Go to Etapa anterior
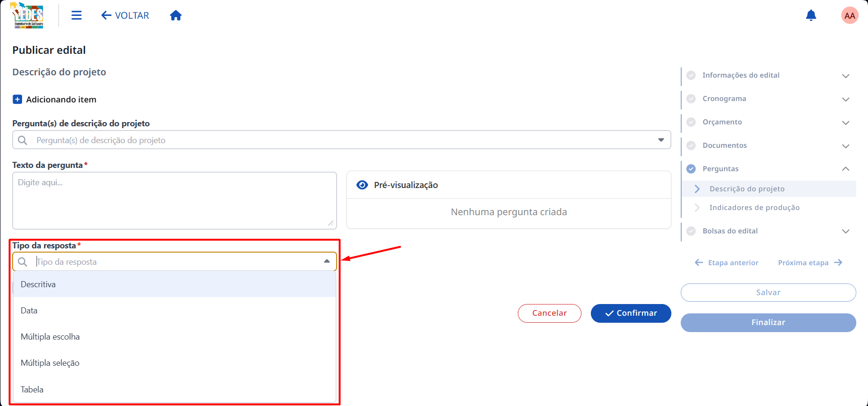 pos(727,262)
